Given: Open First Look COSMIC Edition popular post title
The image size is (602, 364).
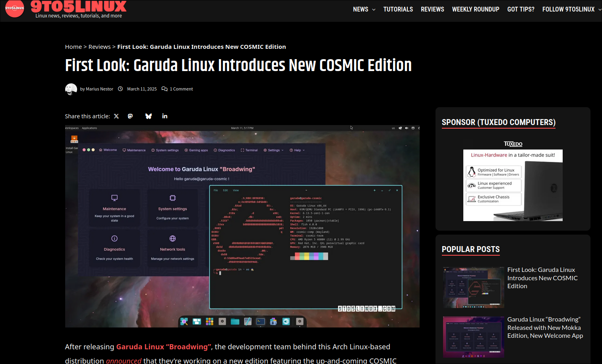Looking at the screenshot, I should pyautogui.click(x=542, y=278).
